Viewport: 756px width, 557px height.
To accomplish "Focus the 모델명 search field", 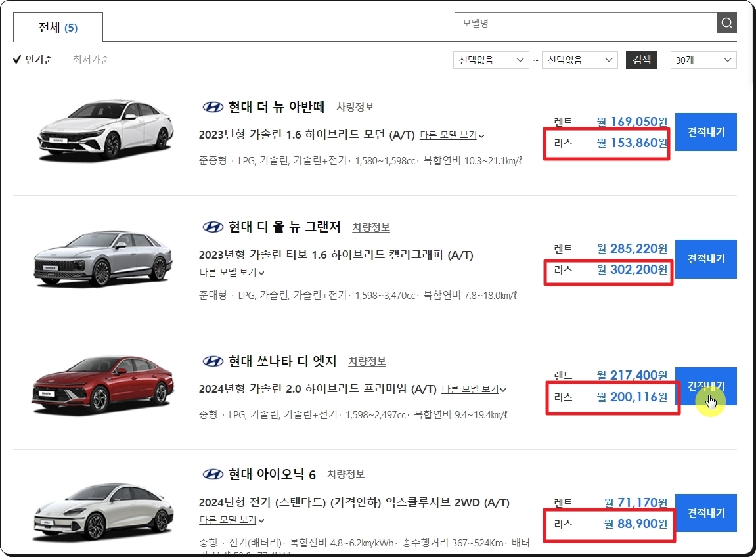I will (x=585, y=23).
